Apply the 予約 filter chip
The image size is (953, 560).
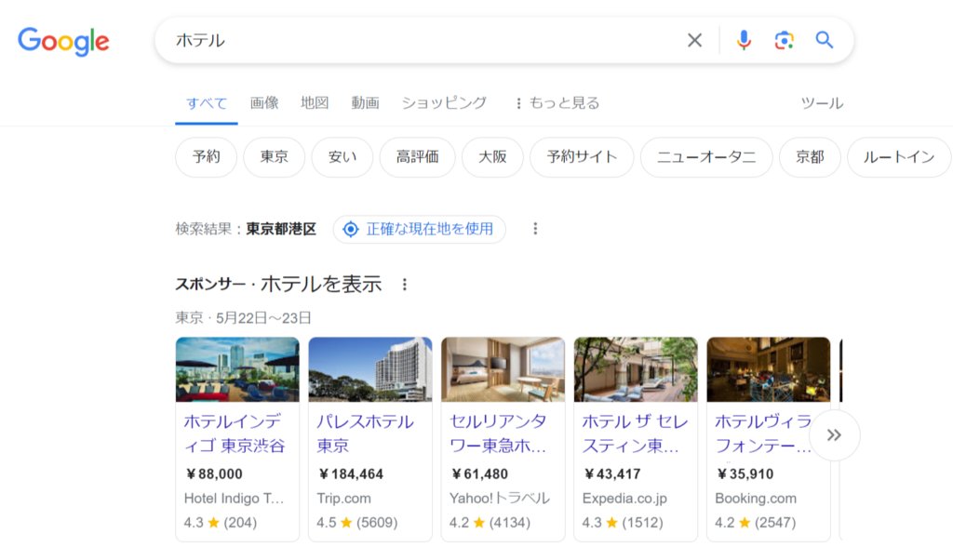[x=206, y=156]
